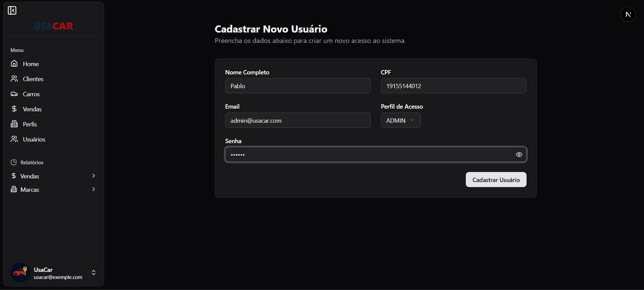Click the round N icon at top right
Screen dimensions: 644x290
[628, 14]
